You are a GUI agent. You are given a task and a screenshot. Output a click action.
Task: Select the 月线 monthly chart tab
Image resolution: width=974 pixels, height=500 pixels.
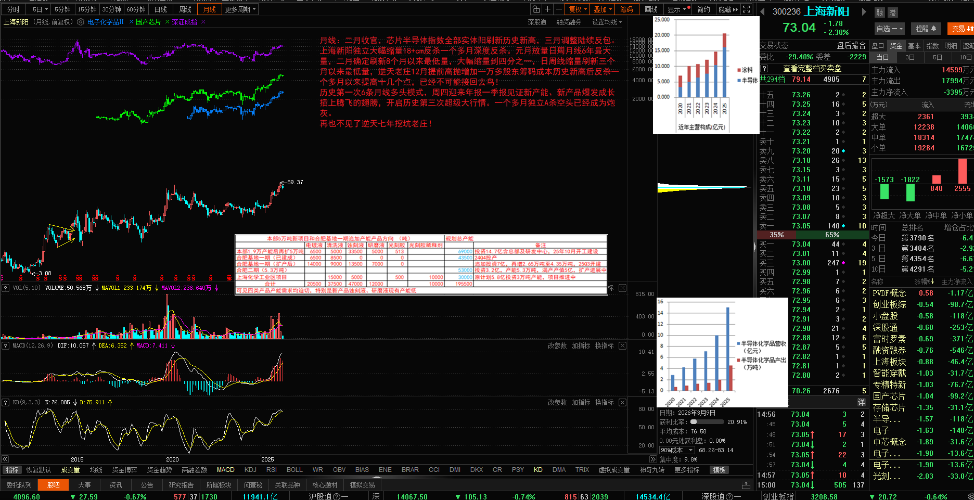(209, 9)
